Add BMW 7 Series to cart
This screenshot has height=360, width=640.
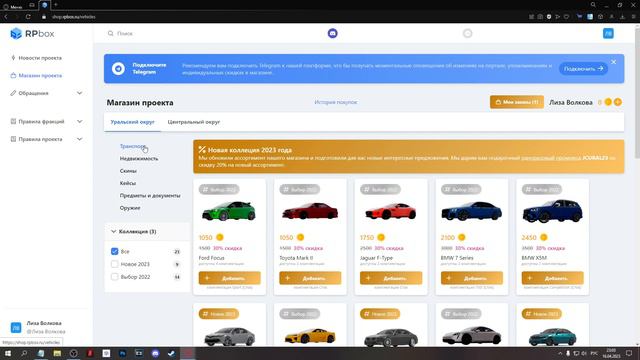pyautogui.click(x=472, y=278)
